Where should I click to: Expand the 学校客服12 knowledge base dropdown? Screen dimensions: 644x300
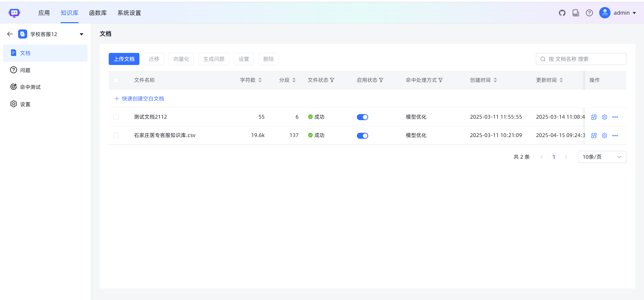pyautogui.click(x=81, y=34)
